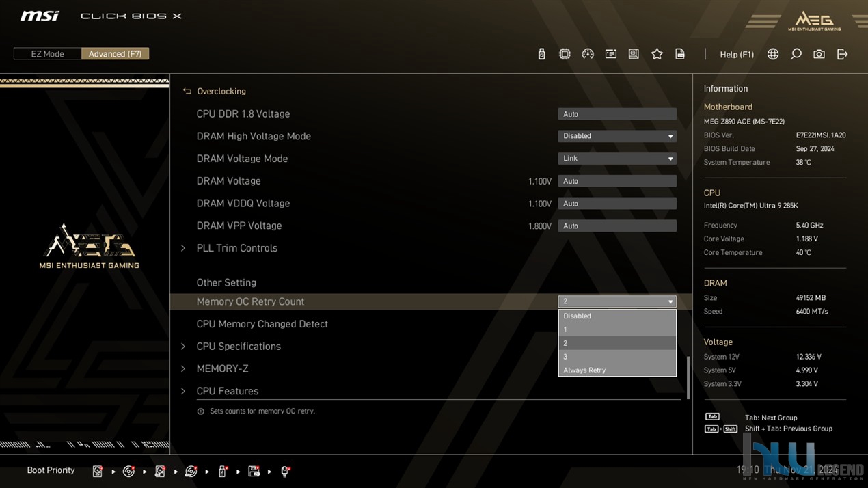The width and height of the screenshot is (868, 488).
Task: Open the hardware monitor board icon
Action: [x=634, y=54]
